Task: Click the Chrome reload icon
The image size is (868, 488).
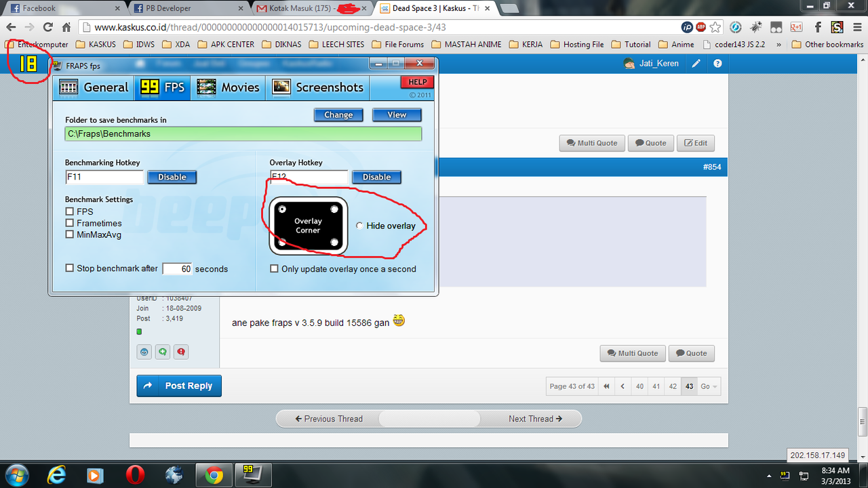Action: [48, 28]
